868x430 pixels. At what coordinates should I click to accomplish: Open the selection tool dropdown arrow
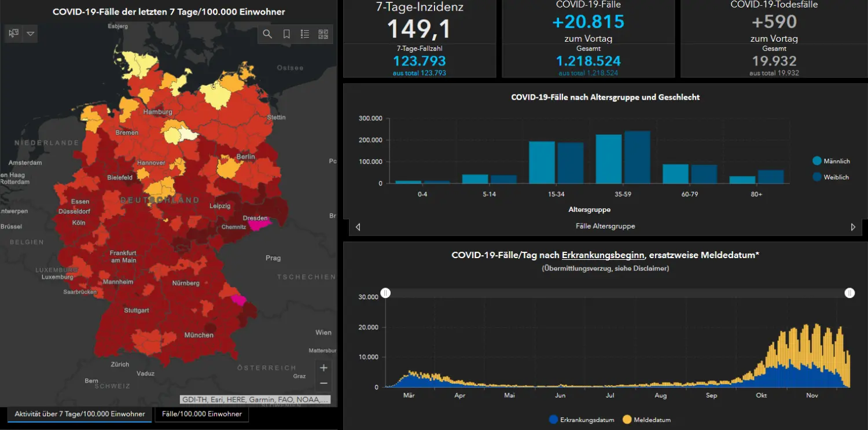(31, 34)
